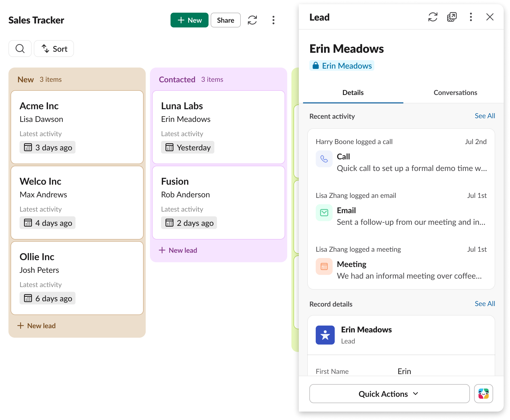Image resolution: width=510 pixels, height=420 pixels.
Task: Open the Erin Meadows channel link
Action: [342, 65]
